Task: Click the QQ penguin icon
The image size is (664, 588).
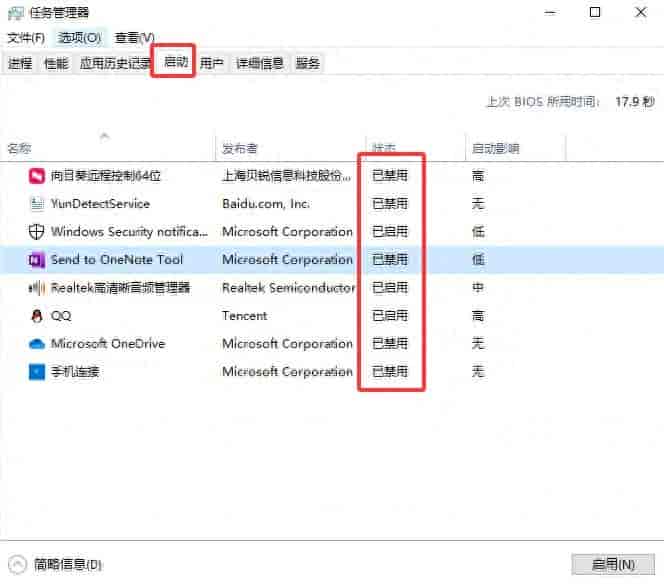Action: tap(37, 316)
